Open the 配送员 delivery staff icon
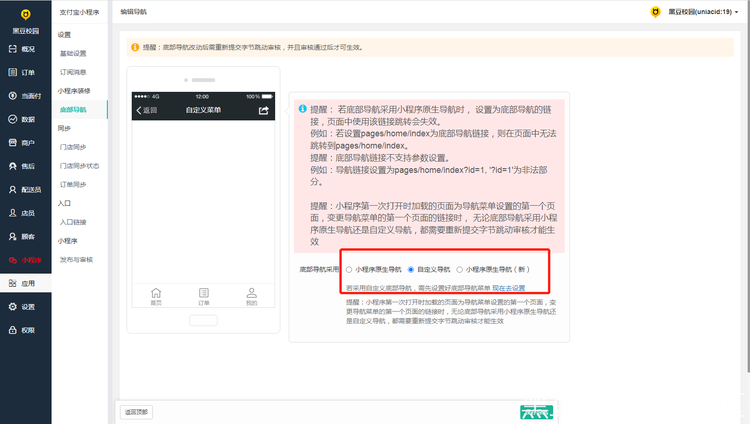Image resolution: width=750 pixels, height=424 pixels. (x=13, y=190)
